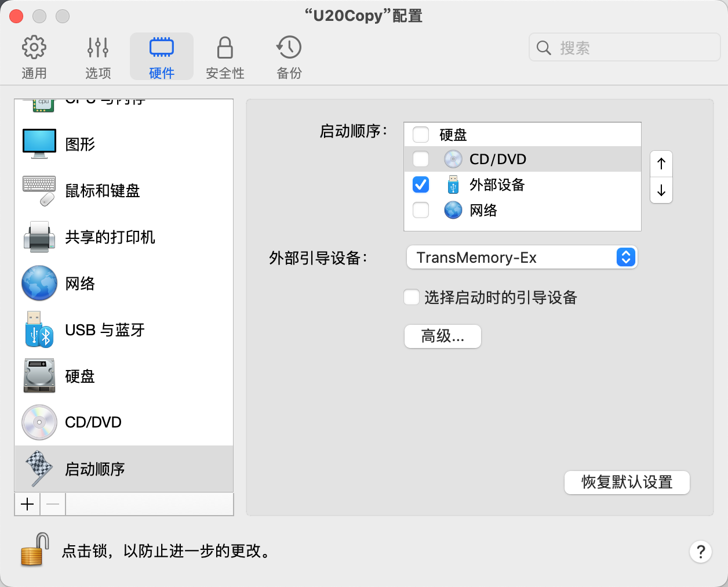
Task: Switch to the 通用 tab
Action: click(x=34, y=57)
